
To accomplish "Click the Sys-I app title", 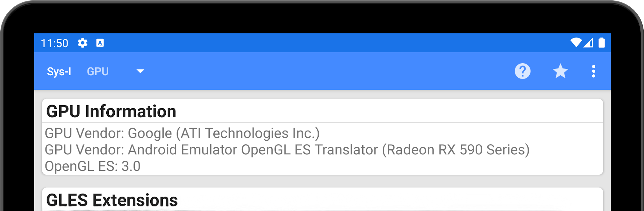I will tap(59, 72).
